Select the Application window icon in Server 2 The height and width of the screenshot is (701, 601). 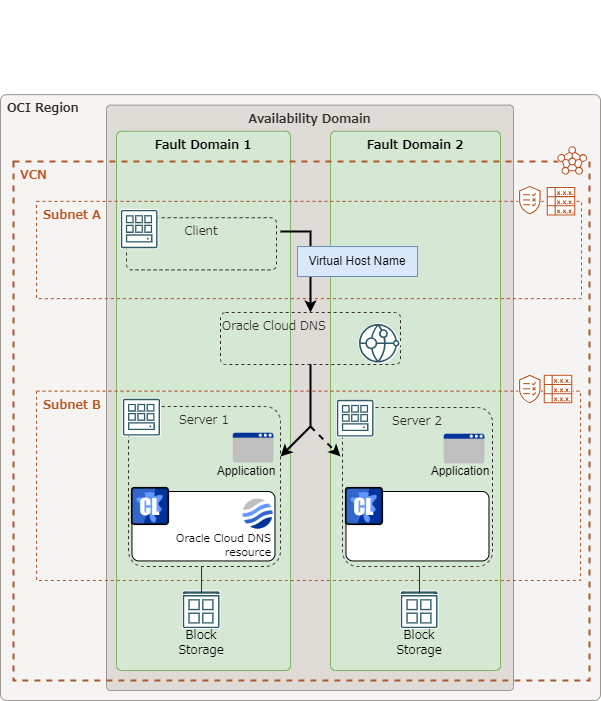pos(464,448)
